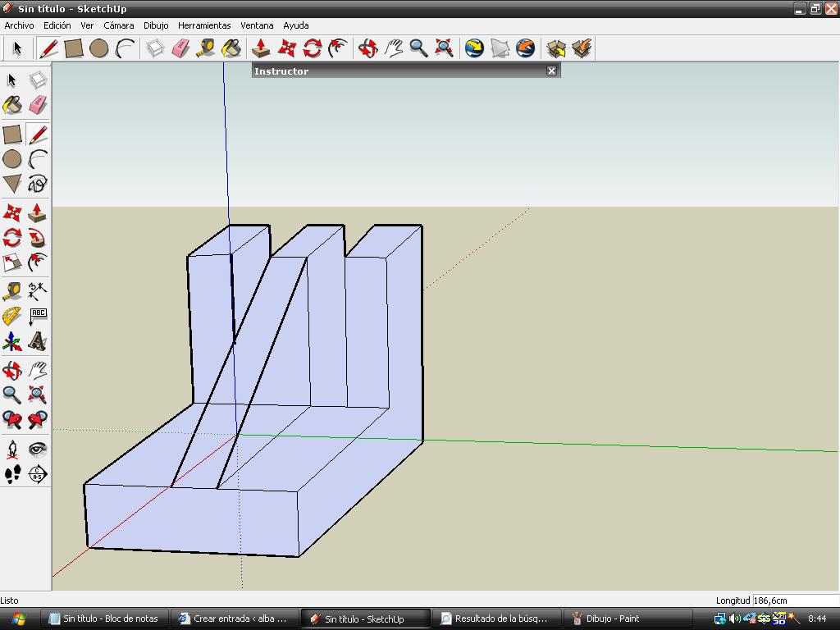Viewport: 840px width, 630px height.
Task: Pick the Polygon tool in the left palette
Action: [x=11, y=184]
